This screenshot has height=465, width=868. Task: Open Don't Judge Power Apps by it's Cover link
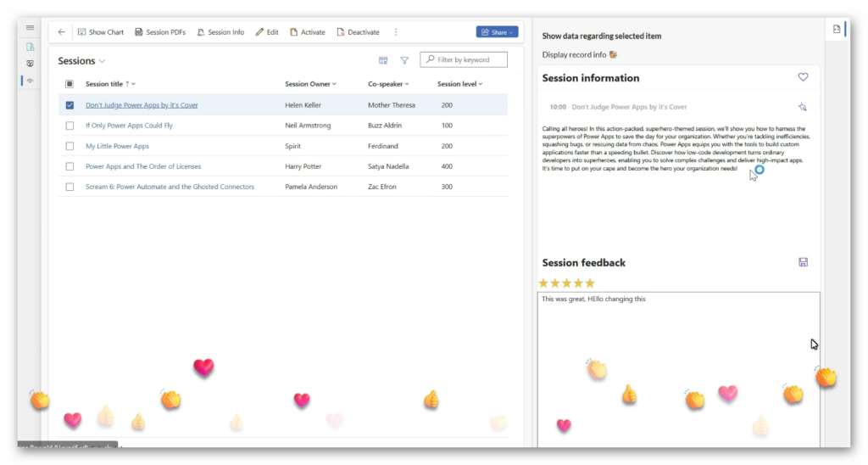[142, 104]
